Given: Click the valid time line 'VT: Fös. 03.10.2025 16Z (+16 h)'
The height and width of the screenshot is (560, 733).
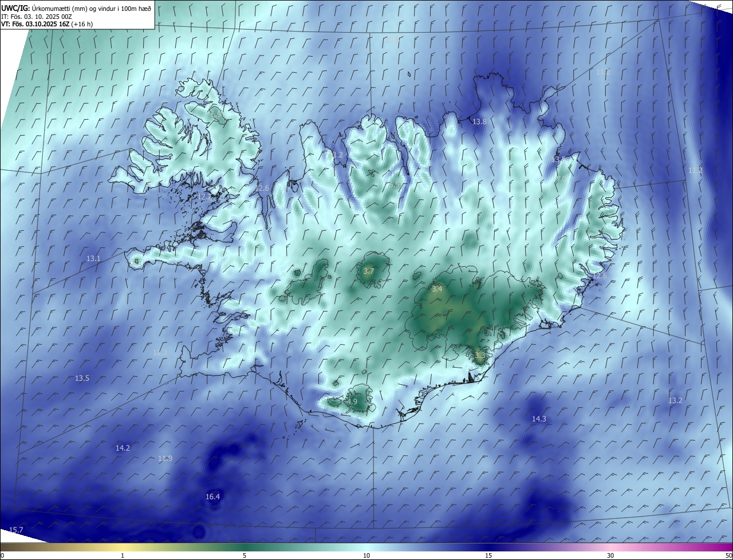Looking at the screenshot, I should coord(48,24).
